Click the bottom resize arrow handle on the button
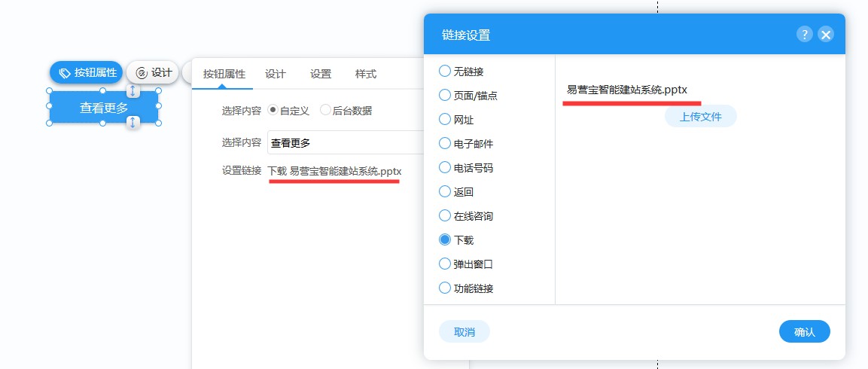 pyautogui.click(x=133, y=122)
